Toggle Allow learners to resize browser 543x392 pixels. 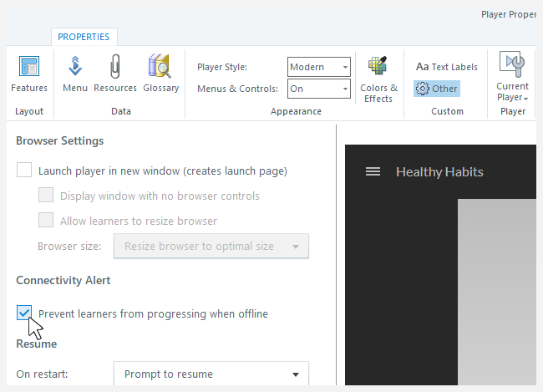tap(47, 221)
